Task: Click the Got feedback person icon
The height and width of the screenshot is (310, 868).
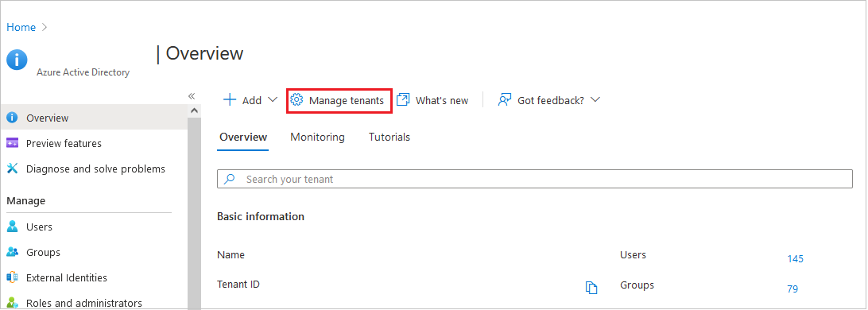Action: point(504,100)
